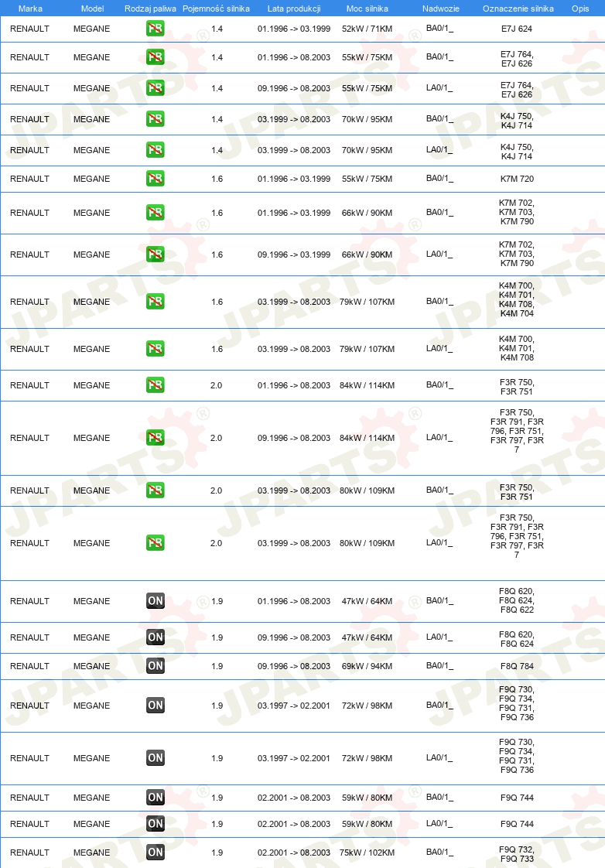Select production years in the E7J 624 row
This screenshot has height=868, width=605.
click(x=294, y=29)
